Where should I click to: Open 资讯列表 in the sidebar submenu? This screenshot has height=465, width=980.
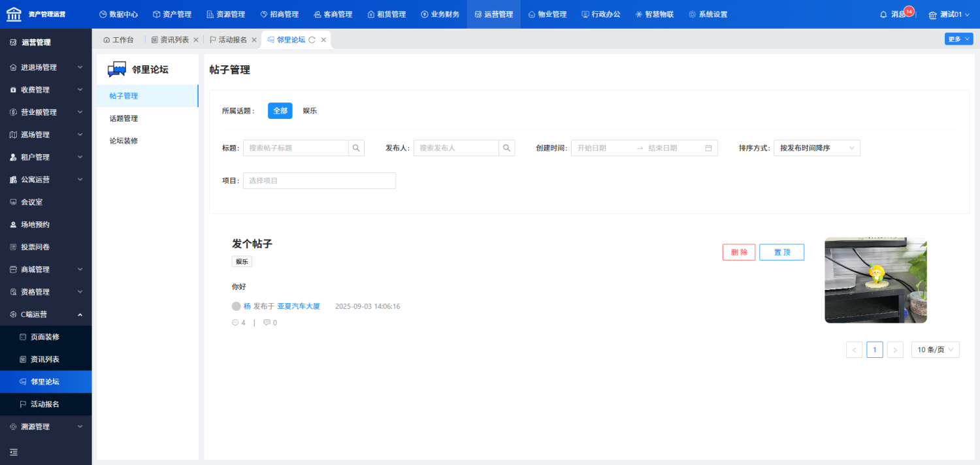pyautogui.click(x=46, y=359)
